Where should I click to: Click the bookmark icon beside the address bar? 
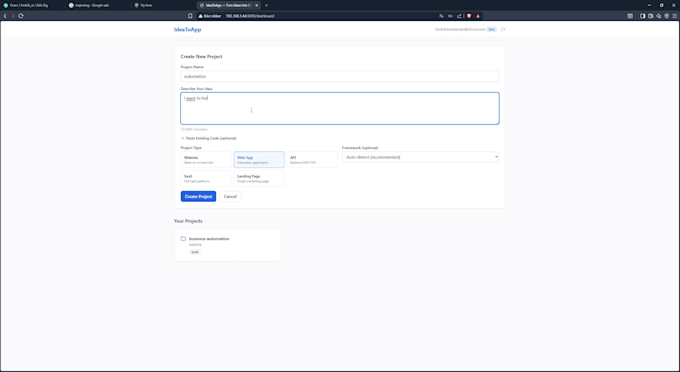(x=190, y=16)
